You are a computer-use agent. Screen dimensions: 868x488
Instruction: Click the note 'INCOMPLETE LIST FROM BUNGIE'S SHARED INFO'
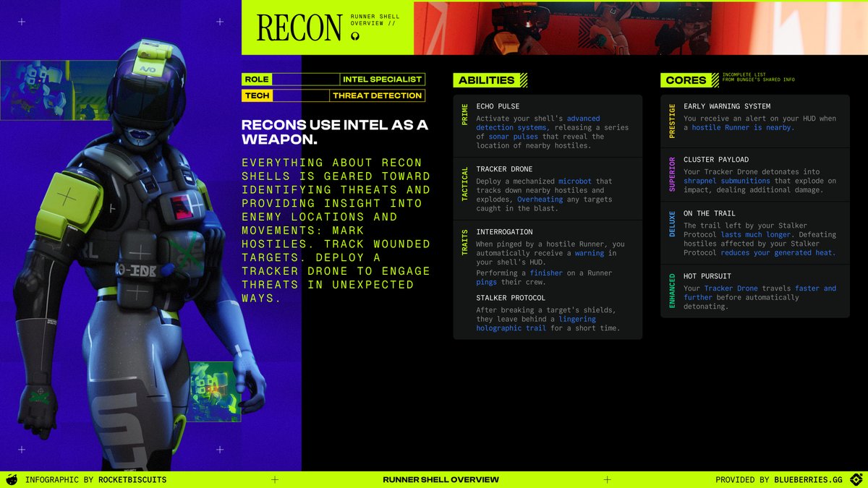[758, 77]
